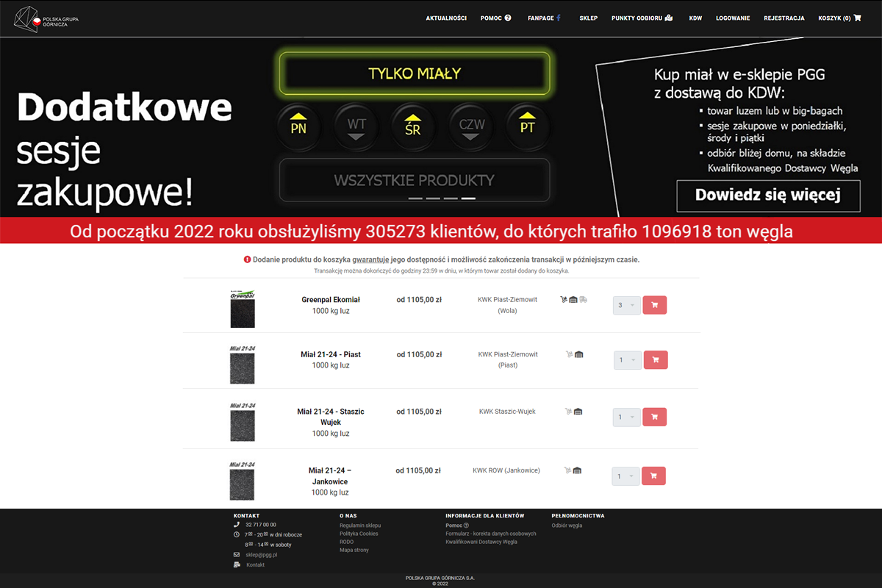Open KOSZYK (0) shopping cart
The width and height of the screenshot is (882, 588).
point(839,18)
